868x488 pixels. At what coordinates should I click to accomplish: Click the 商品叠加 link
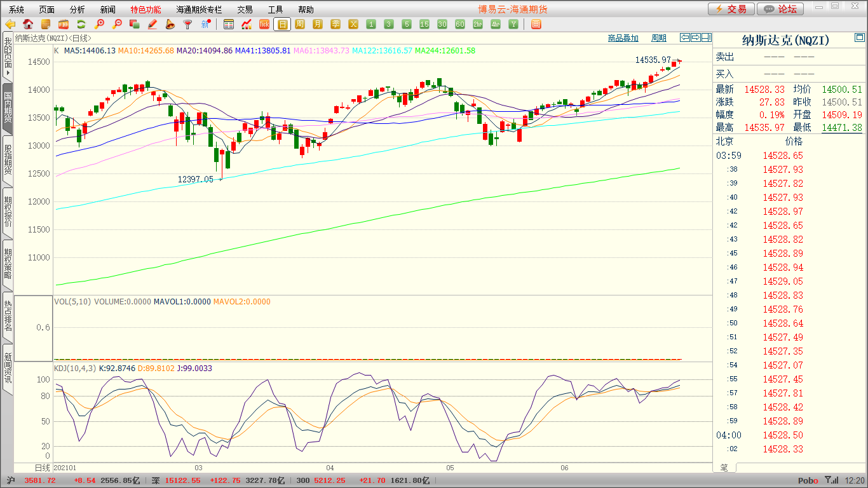[x=623, y=38]
